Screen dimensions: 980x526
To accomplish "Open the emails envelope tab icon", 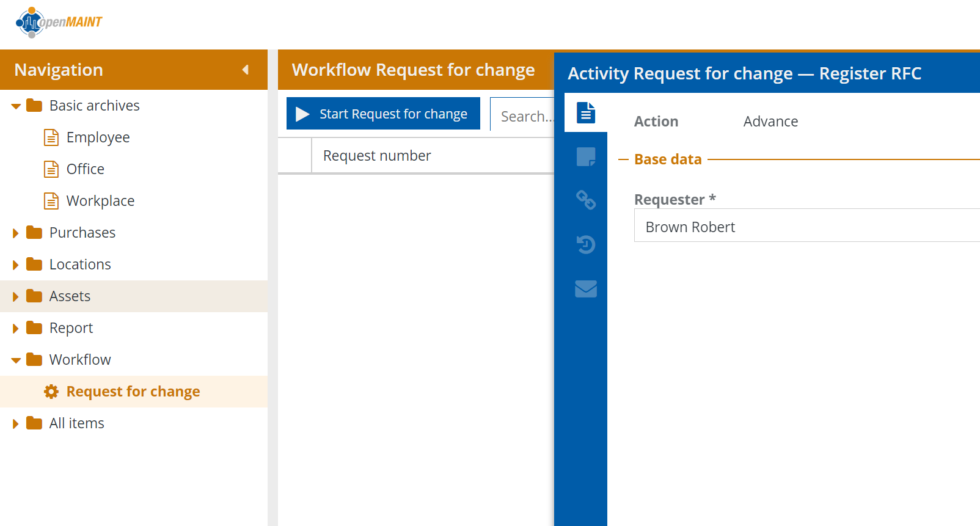I will click(586, 288).
